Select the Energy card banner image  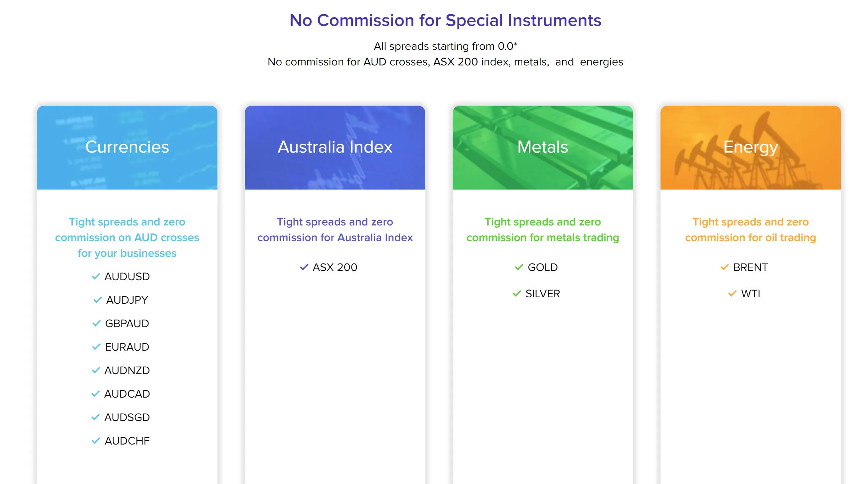[751, 148]
